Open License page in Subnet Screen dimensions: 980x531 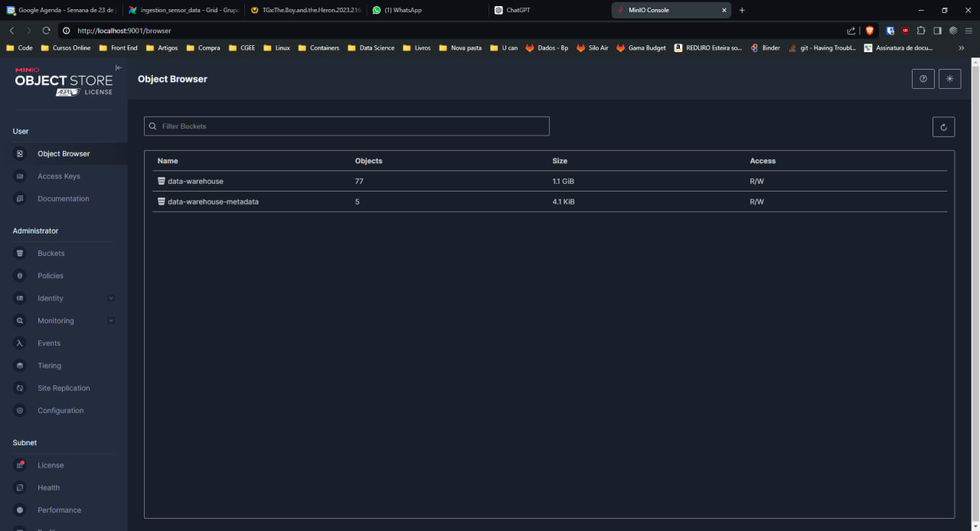[50, 465]
